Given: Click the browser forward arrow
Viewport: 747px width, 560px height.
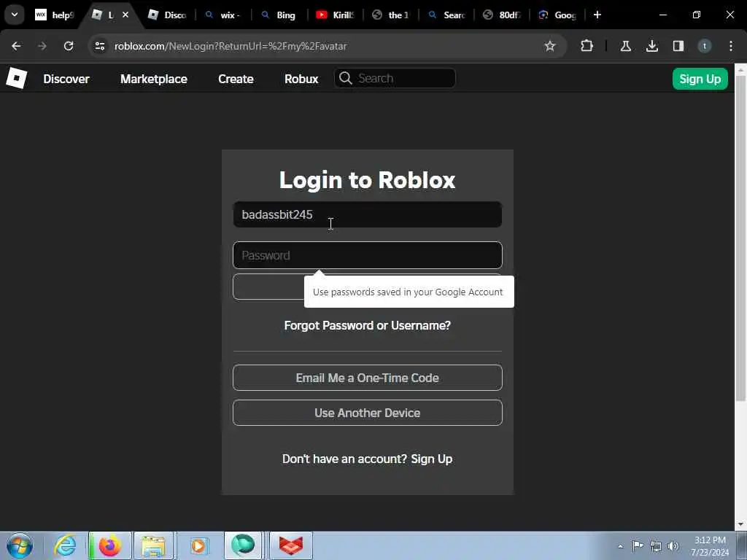Looking at the screenshot, I should 42,46.
